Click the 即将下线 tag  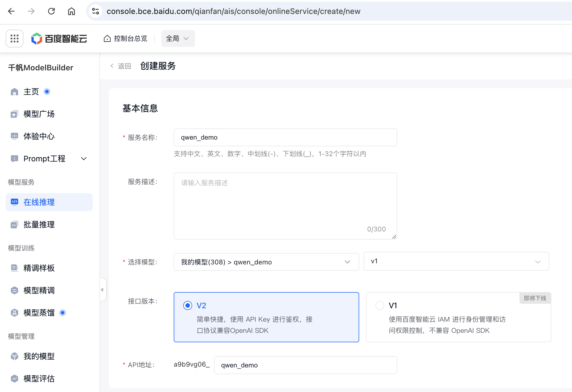pos(535,298)
